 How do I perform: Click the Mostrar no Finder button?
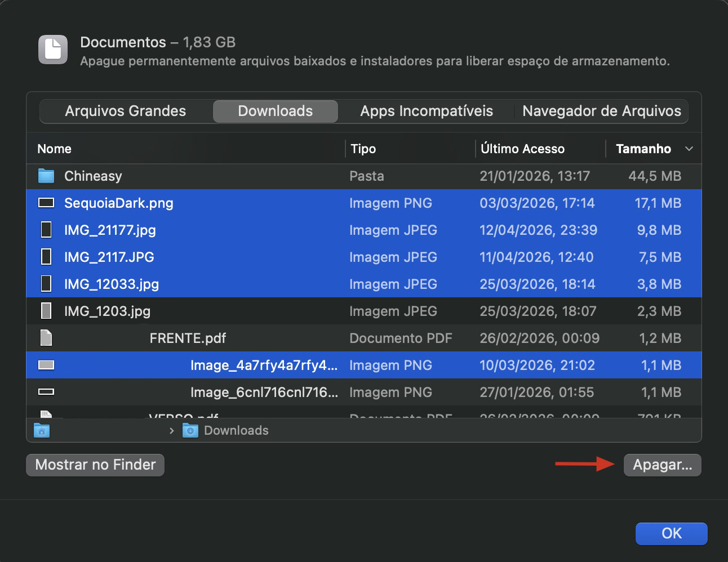(95, 465)
